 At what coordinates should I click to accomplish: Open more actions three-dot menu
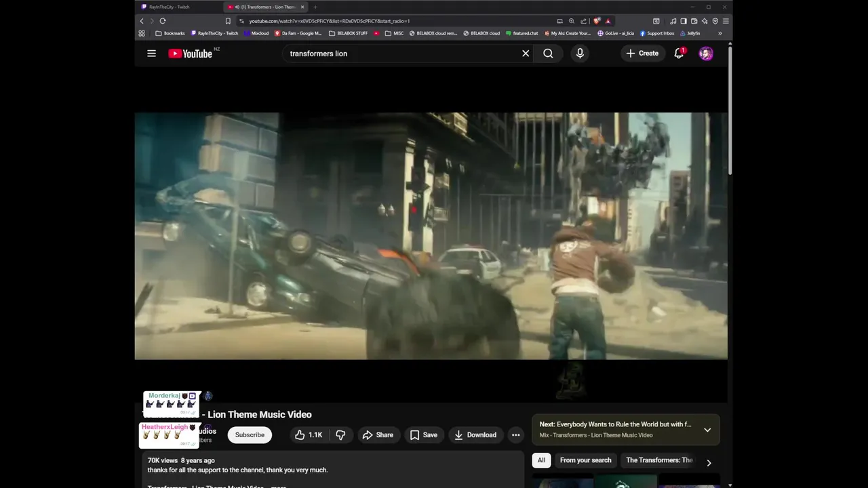click(x=515, y=435)
